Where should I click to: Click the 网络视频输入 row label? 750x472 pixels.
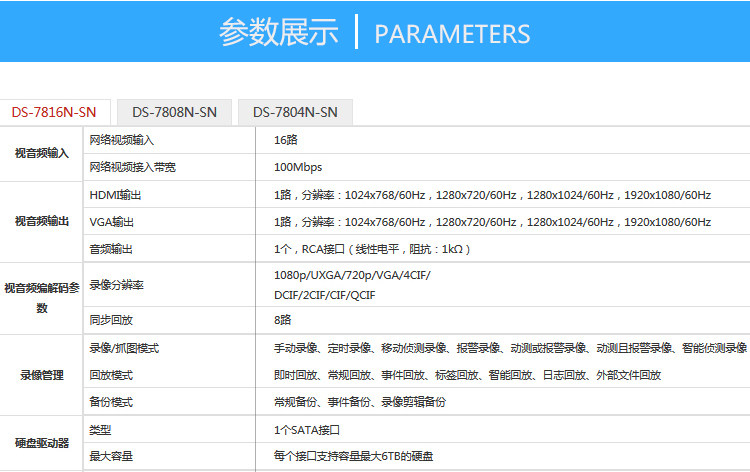121,140
